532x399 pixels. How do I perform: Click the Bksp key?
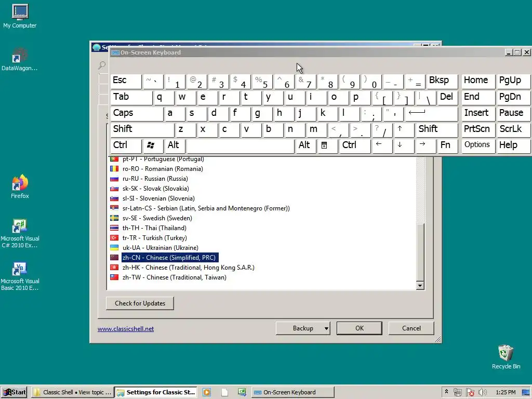(442, 81)
